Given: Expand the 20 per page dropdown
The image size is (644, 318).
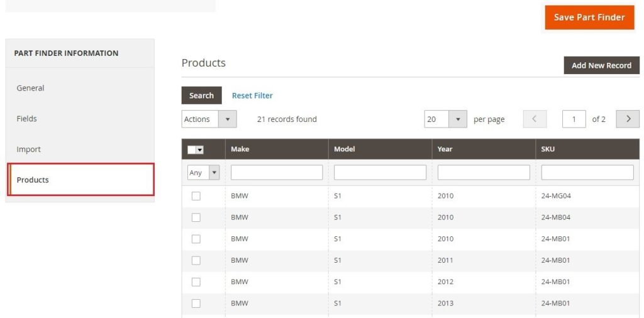Looking at the screenshot, I should pyautogui.click(x=445, y=119).
